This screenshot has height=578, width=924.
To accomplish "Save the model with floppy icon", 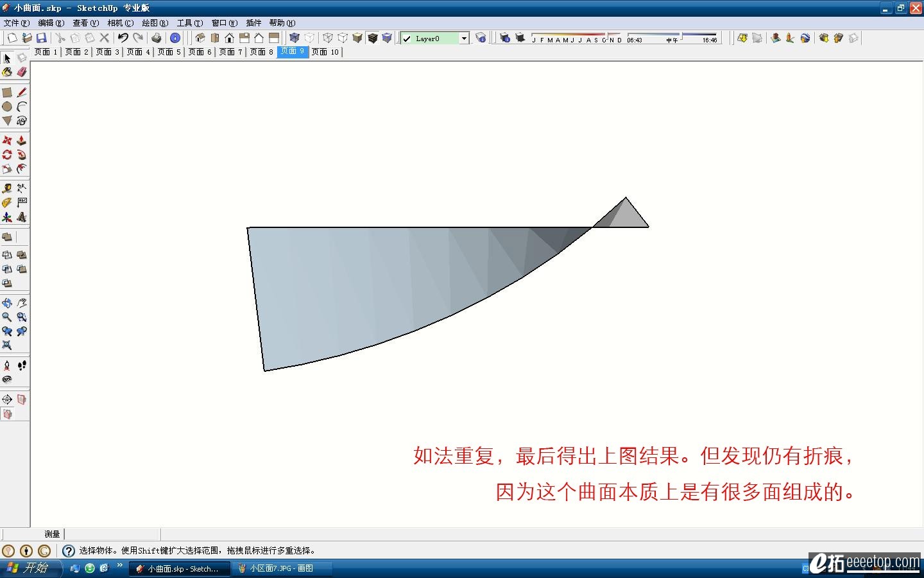I will pos(42,38).
